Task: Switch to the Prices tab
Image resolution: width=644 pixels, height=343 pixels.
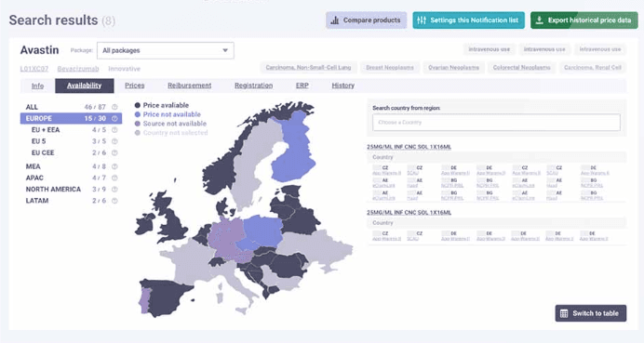Action: pos(134,86)
